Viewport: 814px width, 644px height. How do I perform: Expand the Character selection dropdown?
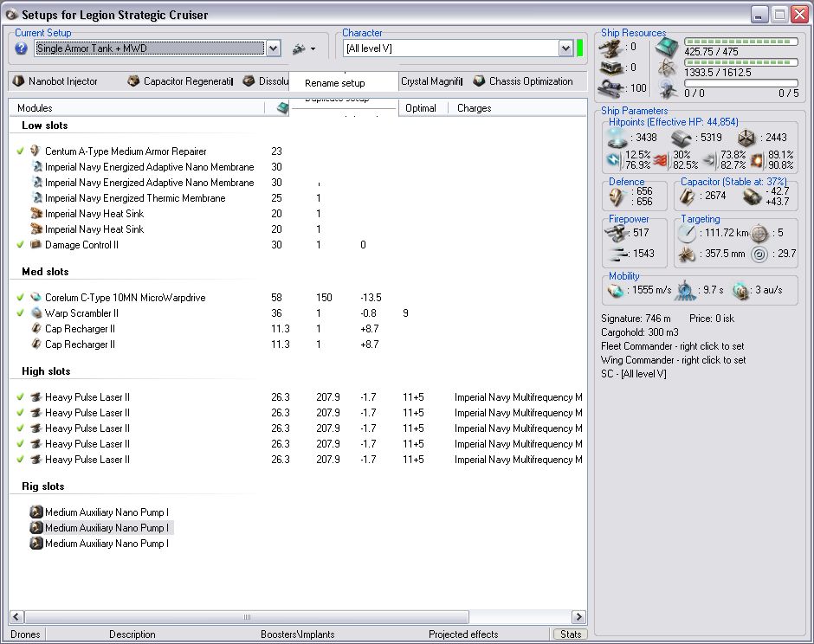click(x=565, y=48)
